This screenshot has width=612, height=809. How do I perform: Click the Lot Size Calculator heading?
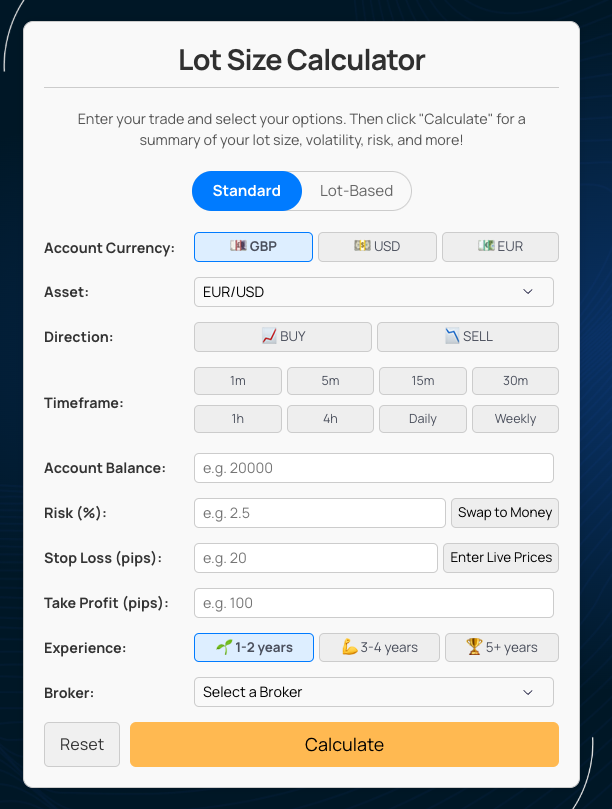click(302, 60)
